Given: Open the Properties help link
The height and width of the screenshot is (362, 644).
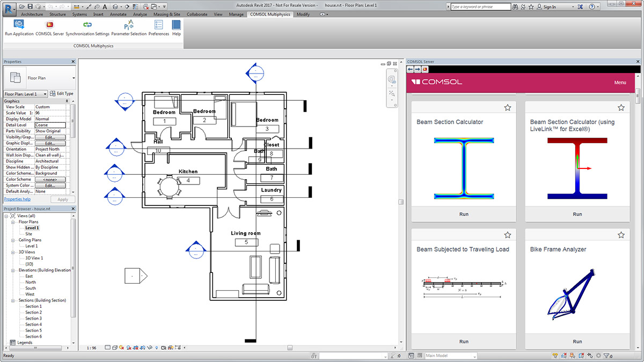Looking at the screenshot, I should pos(17,199).
